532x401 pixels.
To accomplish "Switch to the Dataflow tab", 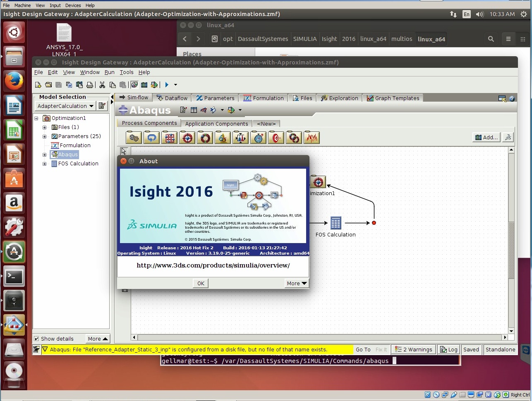I will point(172,98).
